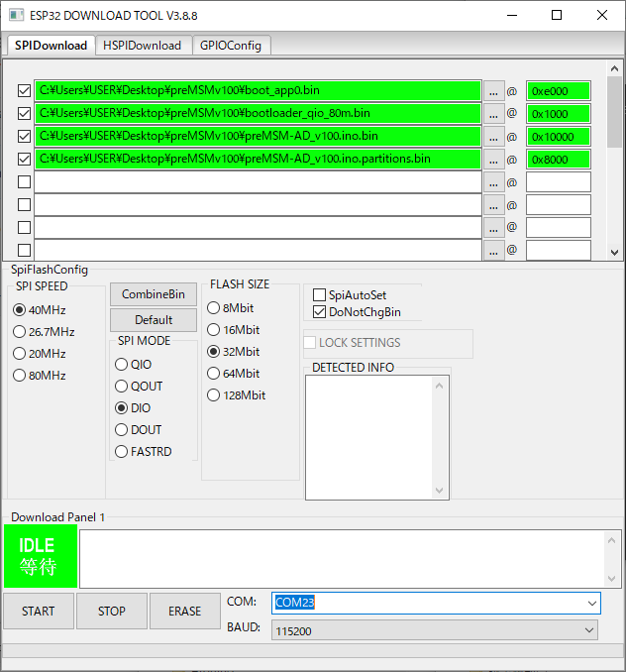
Task: Click the Download Panel log text area
Action: point(342,559)
